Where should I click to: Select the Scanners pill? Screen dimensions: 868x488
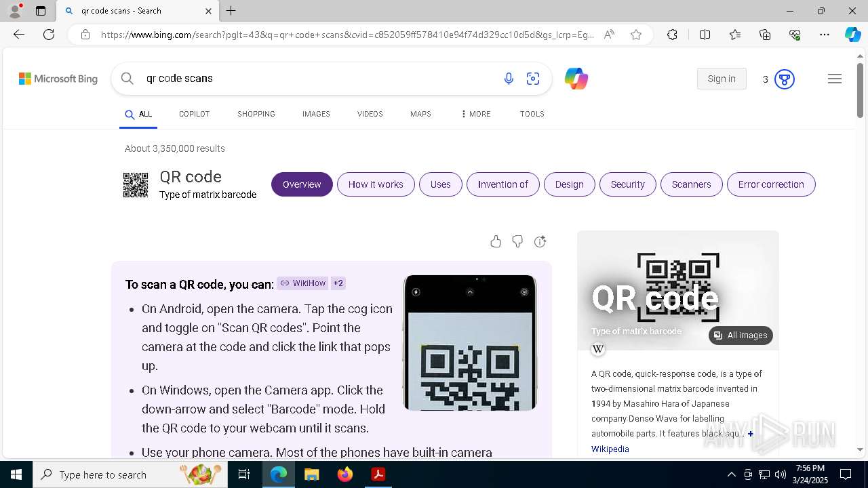[692, 184]
